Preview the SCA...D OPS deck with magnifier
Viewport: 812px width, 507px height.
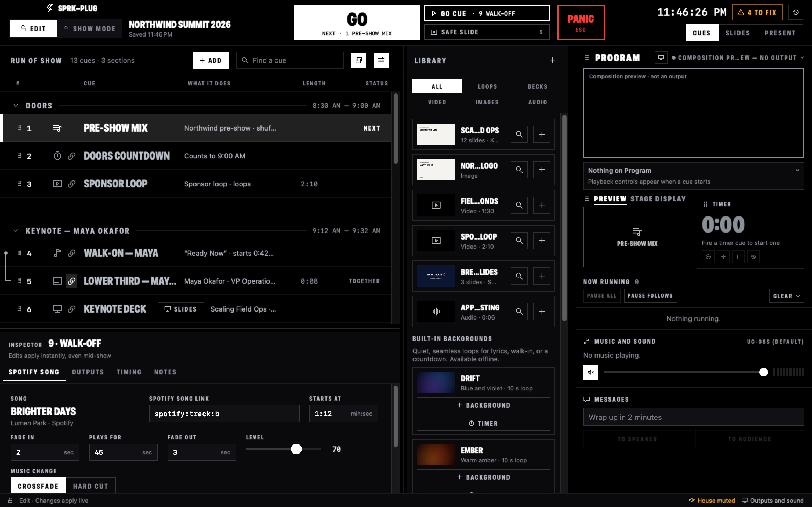click(519, 134)
